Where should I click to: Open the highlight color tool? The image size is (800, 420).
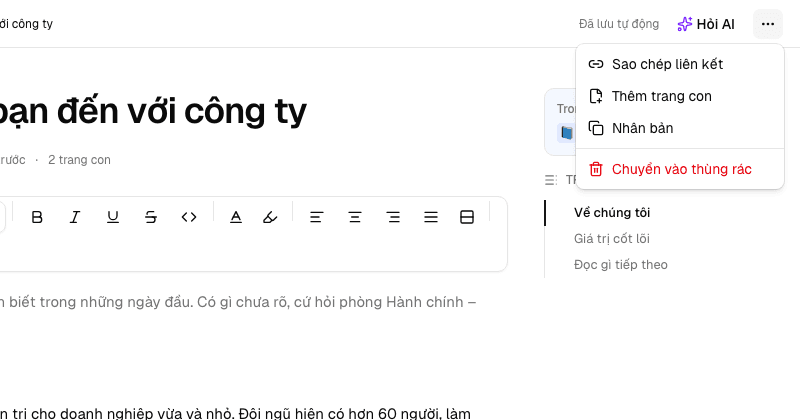click(x=270, y=217)
